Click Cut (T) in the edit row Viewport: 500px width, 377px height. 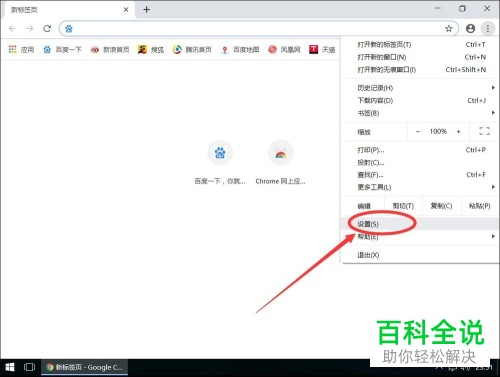click(403, 206)
